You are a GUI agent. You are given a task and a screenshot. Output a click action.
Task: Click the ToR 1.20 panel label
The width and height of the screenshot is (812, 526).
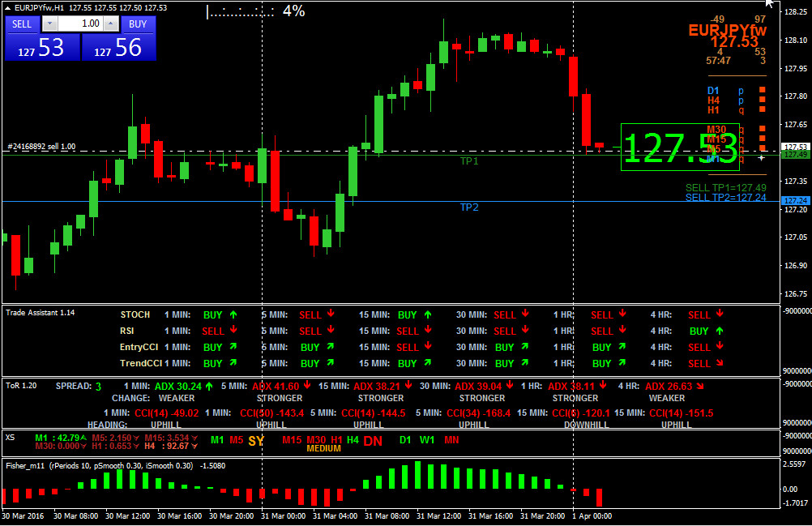21,386
